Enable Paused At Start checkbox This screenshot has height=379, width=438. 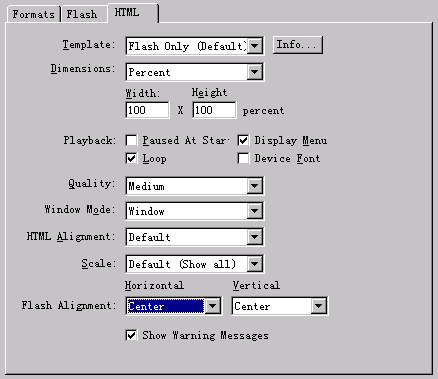[x=132, y=140]
